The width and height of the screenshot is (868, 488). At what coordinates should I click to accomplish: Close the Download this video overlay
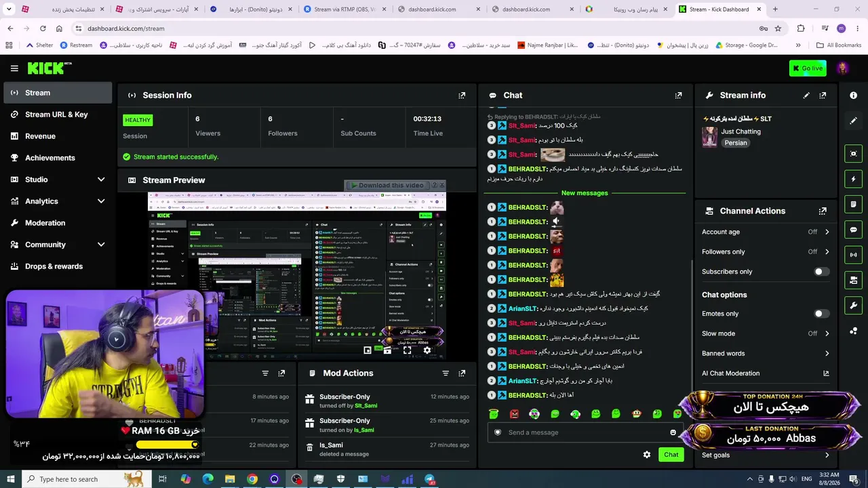tap(441, 185)
